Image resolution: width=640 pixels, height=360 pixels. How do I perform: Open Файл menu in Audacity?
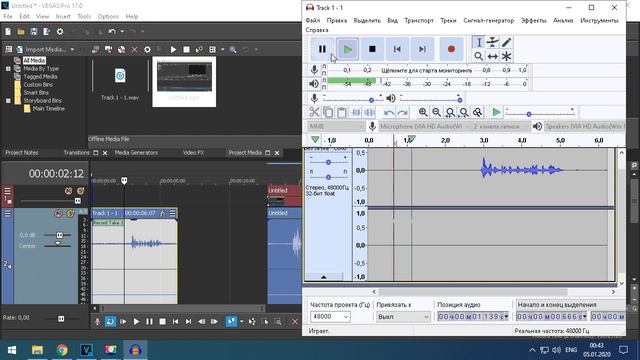pyautogui.click(x=313, y=20)
